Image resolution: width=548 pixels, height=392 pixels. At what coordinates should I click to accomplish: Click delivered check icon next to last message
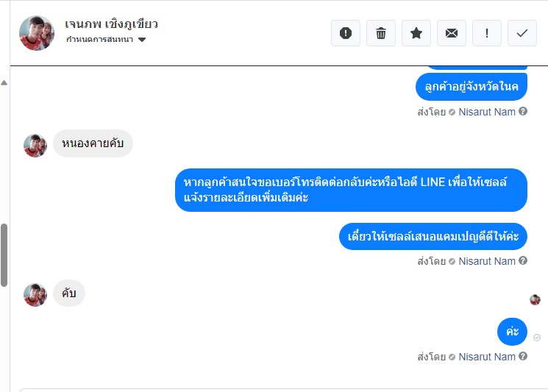tap(537, 337)
